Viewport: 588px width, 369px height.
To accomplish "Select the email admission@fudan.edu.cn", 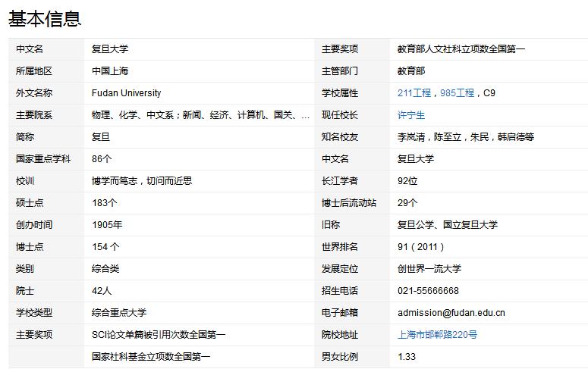I will tap(451, 312).
